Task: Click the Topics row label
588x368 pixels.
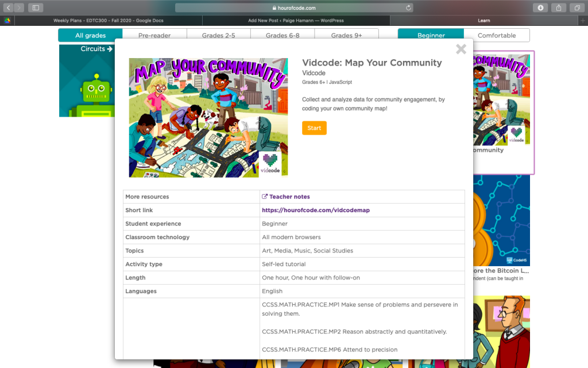Action: tap(134, 251)
